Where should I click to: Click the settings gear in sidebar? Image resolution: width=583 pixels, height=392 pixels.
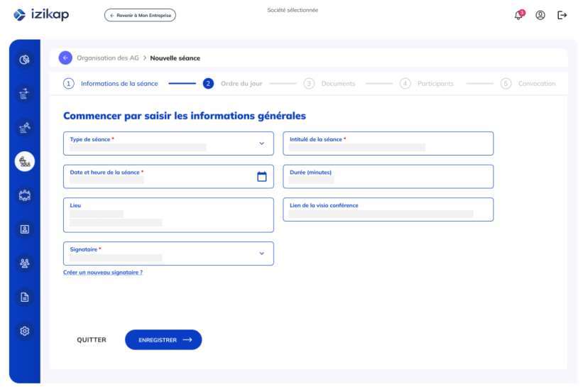pyautogui.click(x=24, y=331)
